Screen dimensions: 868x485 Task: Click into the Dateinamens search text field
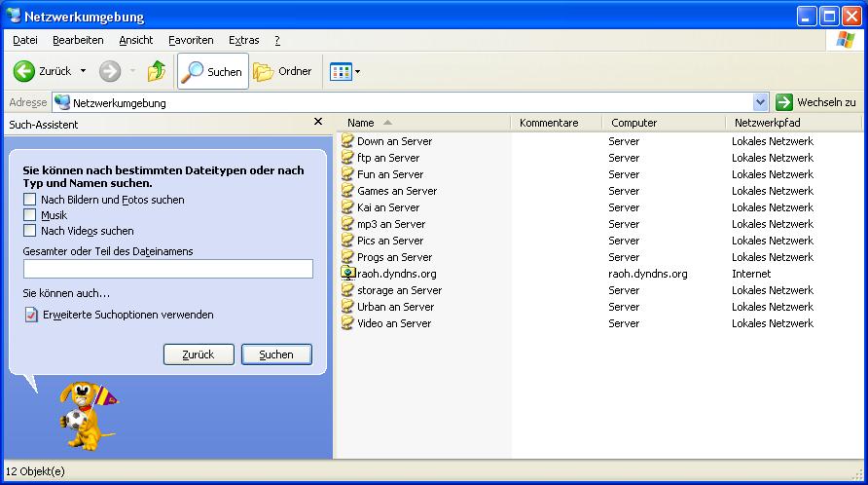click(x=167, y=269)
